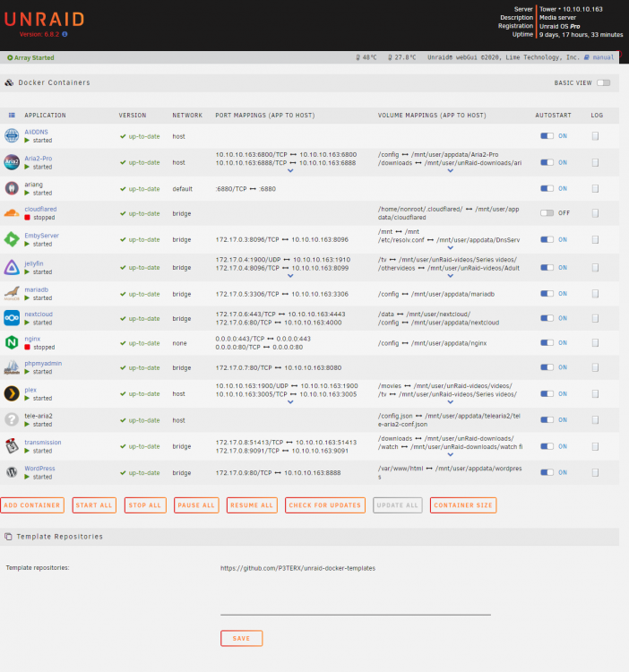The width and height of the screenshot is (629, 672).
Task: Click STOP ALL button
Action: [145, 505]
